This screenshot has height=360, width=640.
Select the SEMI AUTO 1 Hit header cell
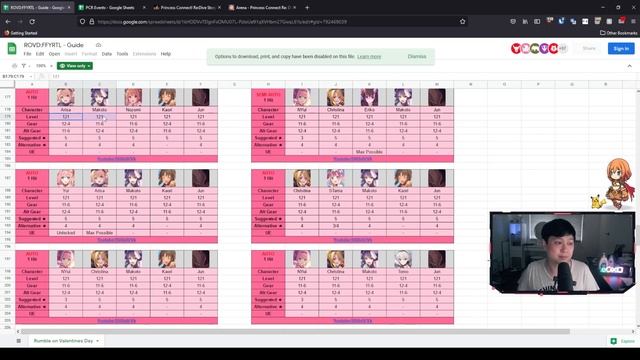tap(268, 97)
